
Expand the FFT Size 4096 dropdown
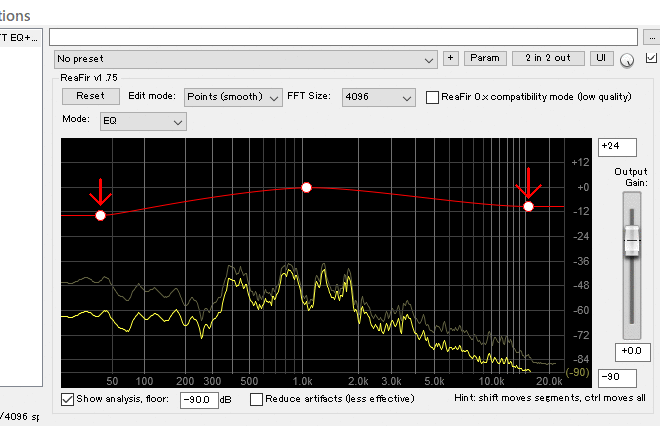coord(377,97)
